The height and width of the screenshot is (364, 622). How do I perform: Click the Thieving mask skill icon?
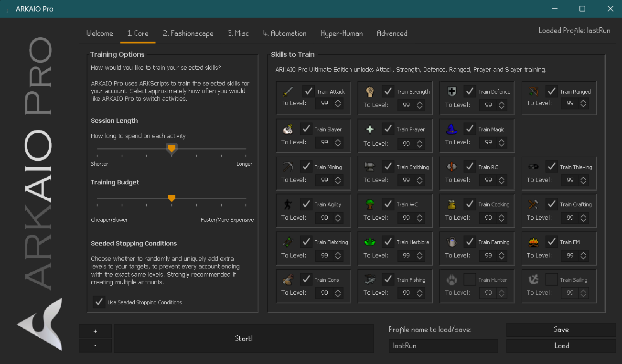534,167
